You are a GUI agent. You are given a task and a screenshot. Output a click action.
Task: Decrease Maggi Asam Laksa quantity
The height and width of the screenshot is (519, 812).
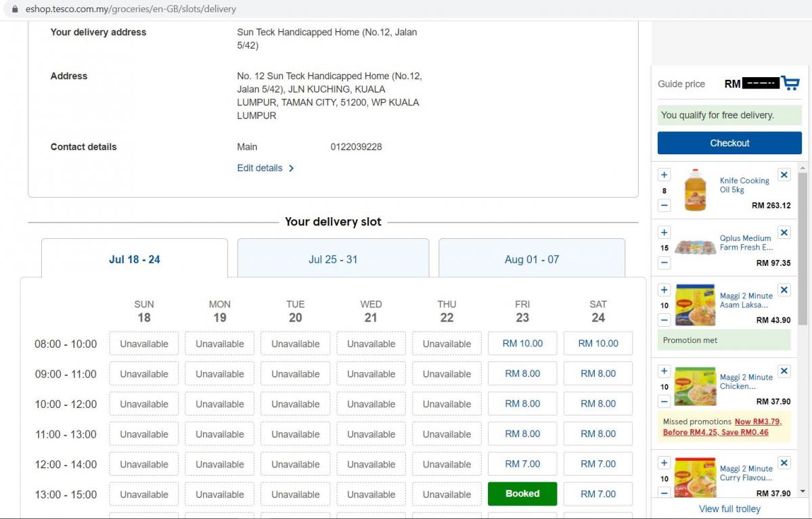[664, 320]
